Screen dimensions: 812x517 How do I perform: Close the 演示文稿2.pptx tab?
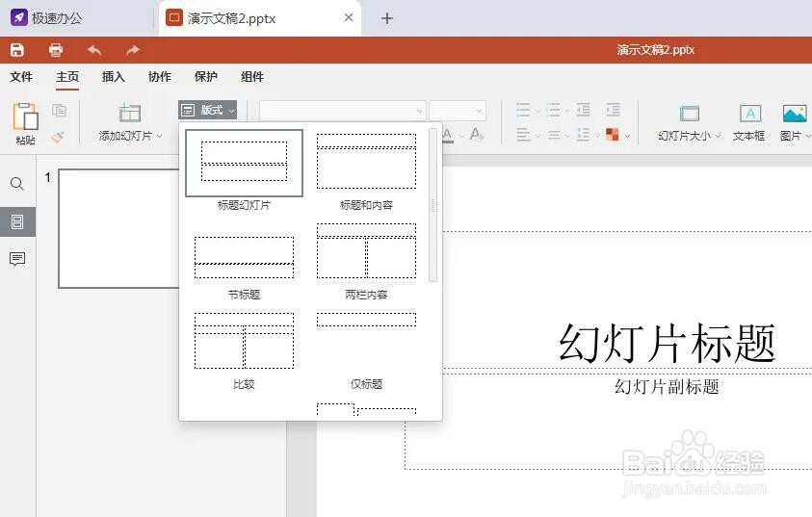349,17
